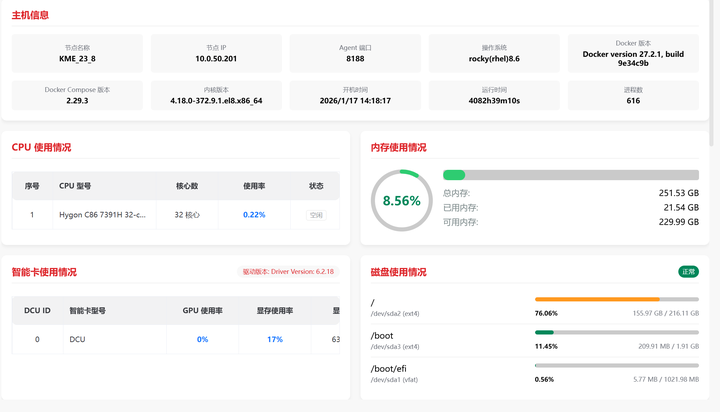Click the 11.45% disk usage value

pyautogui.click(x=546, y=346)
